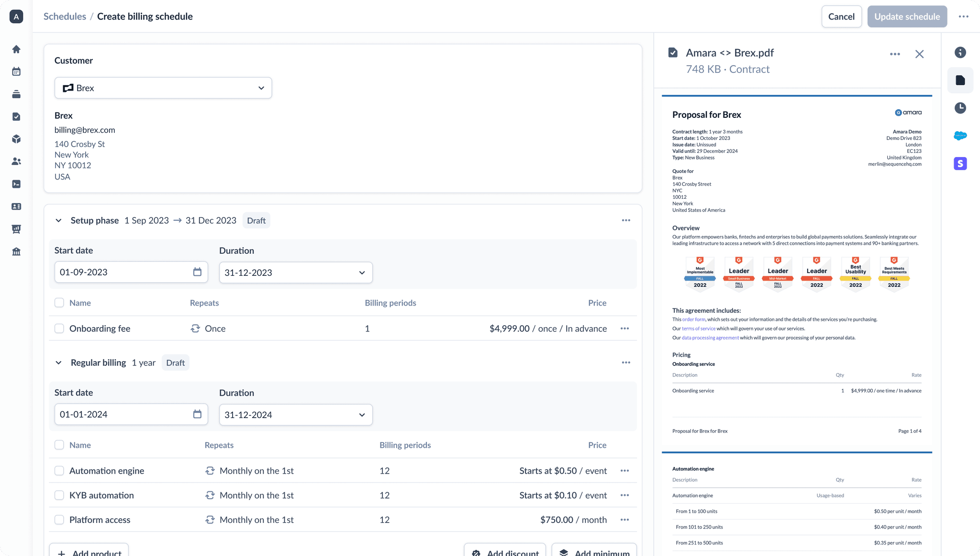Open the page options menu next to Update schedule
Screen dimensions: 980x556
coord(964,17)
